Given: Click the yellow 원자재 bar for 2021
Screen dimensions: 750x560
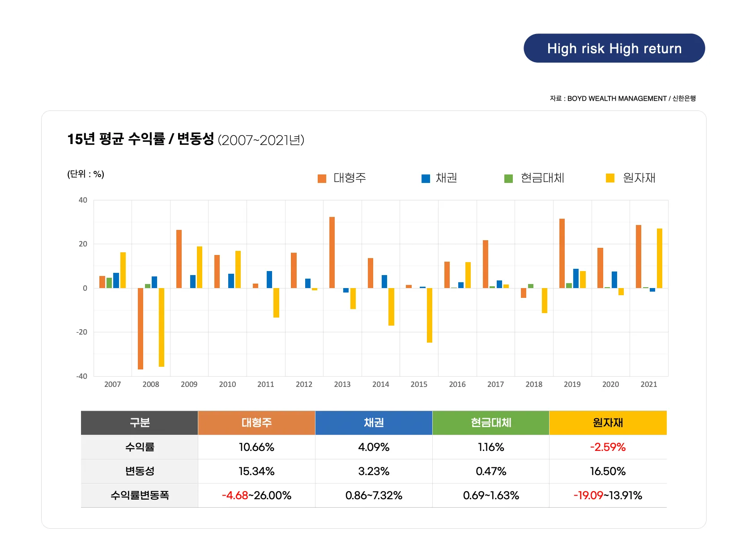Looking at the screenshot, I should click(660, 258).
